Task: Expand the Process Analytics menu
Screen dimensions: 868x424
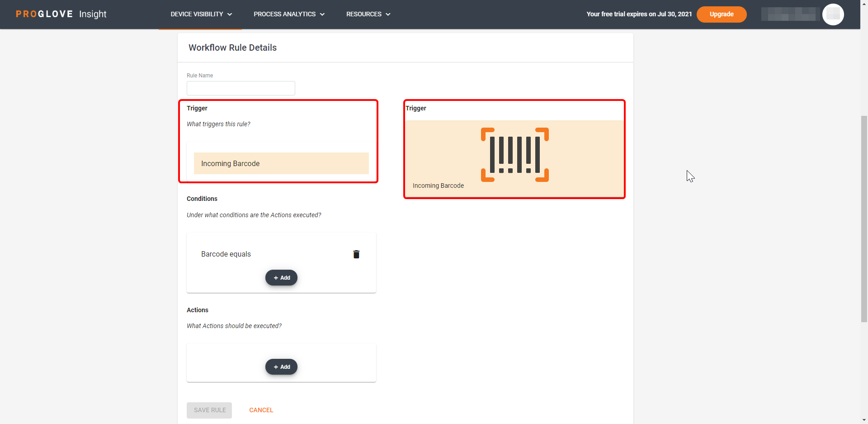Action: coord(289,14)
